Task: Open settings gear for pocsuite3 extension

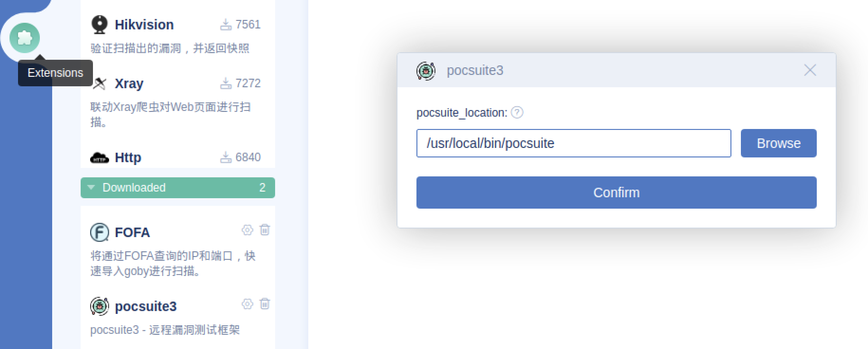Action: click(x=247, y=304)
